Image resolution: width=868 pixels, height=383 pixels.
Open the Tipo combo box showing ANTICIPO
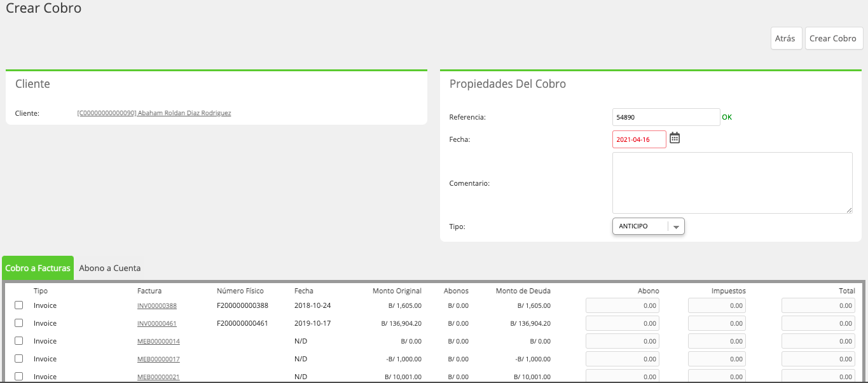pos(648,226)
